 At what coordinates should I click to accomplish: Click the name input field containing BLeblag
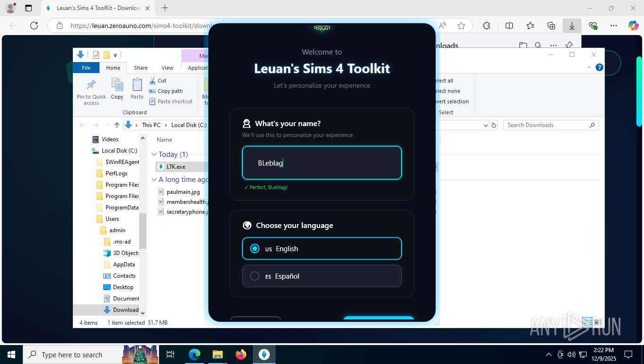pyautogui.click(x=322, y=163)
